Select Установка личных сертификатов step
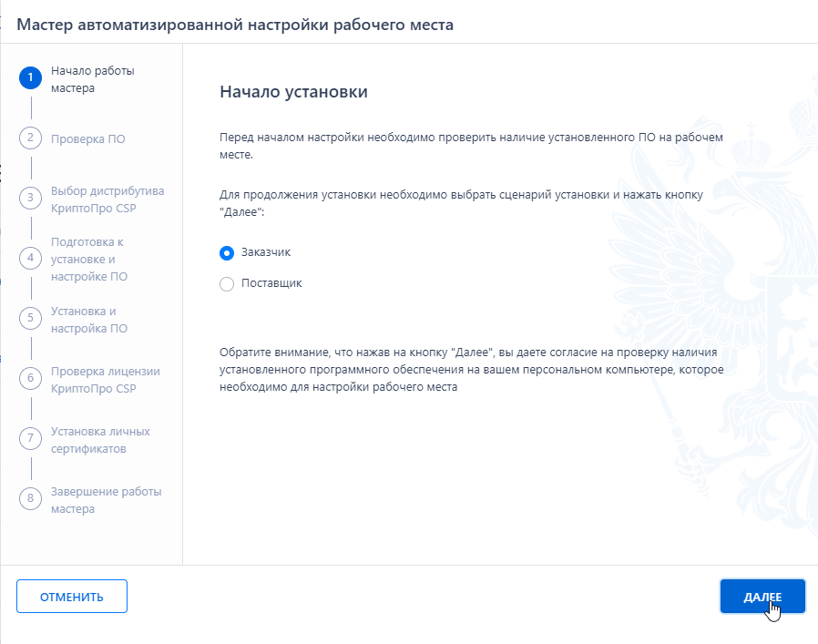 (100, 440)
